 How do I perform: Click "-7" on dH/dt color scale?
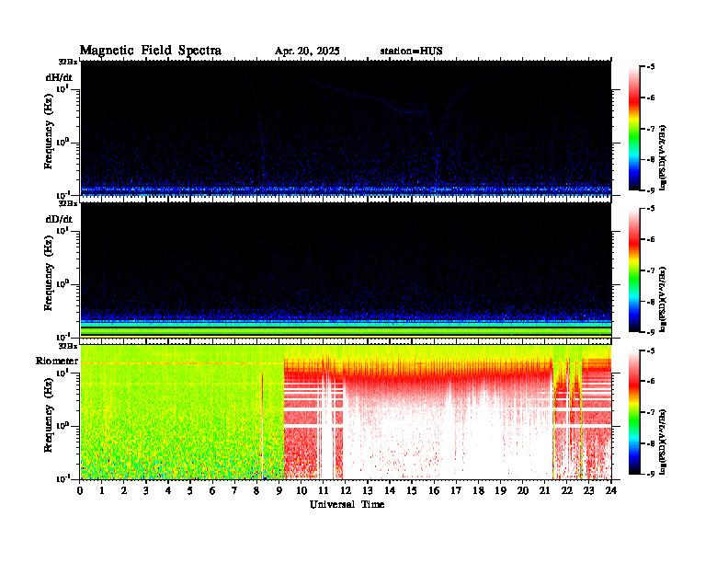651,129
